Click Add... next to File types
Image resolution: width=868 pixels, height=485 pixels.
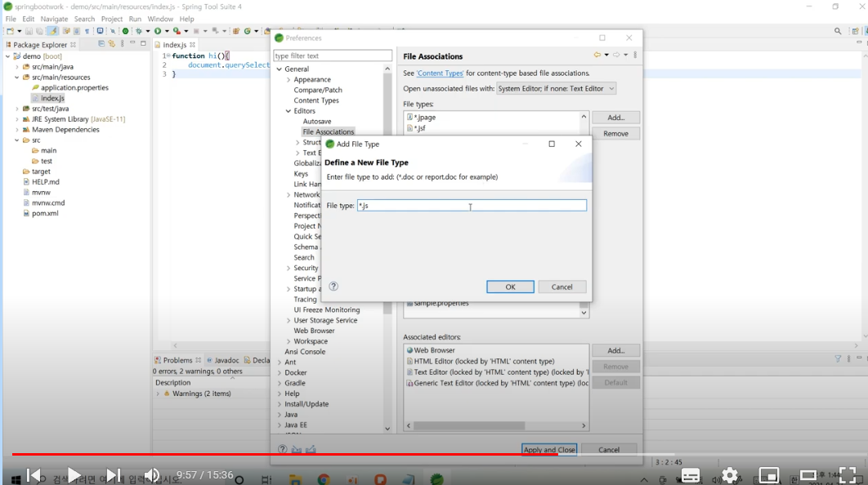[x=615, y=118]
